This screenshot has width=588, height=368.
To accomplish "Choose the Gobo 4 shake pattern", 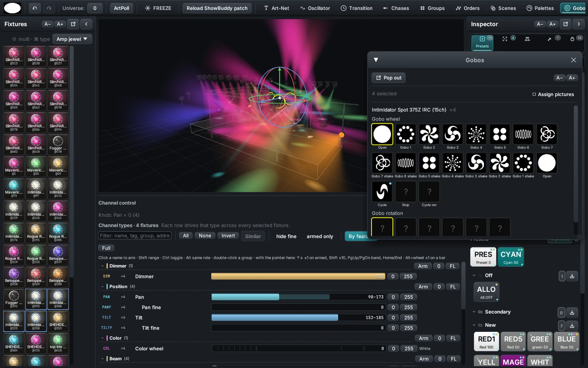I will [453, 163].
